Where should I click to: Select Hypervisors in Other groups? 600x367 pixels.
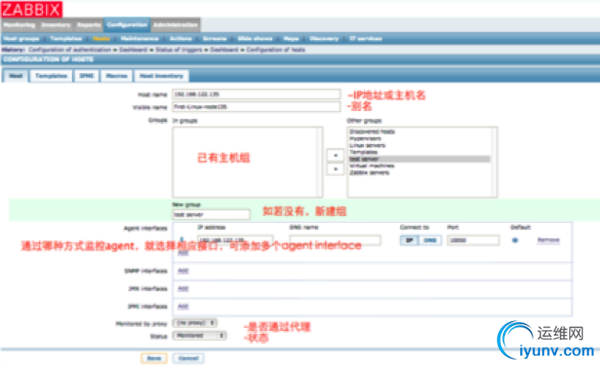pyautogui.click(x=365, y=139)
